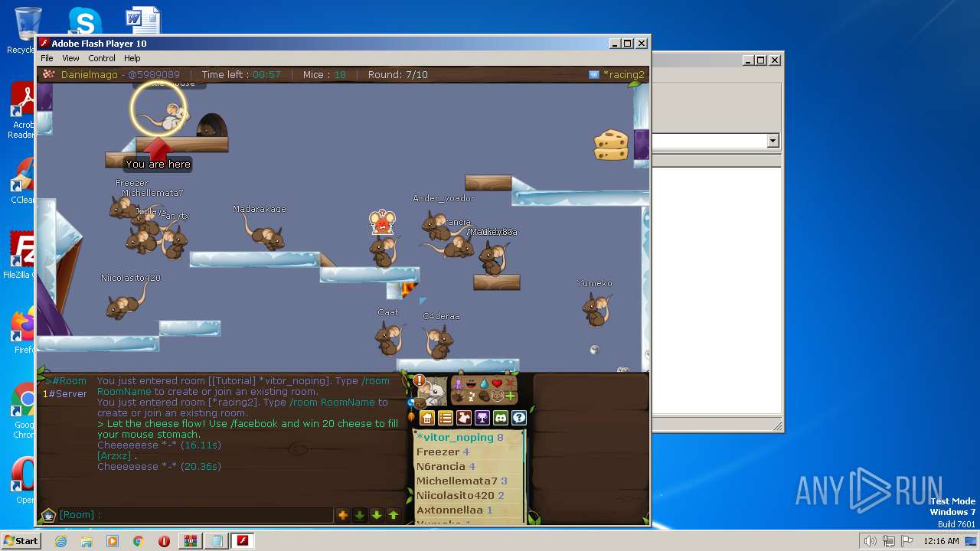980x551 pixels.
Task: Select Axtonnellaa in the player list
Action: (x=454, y=510)
